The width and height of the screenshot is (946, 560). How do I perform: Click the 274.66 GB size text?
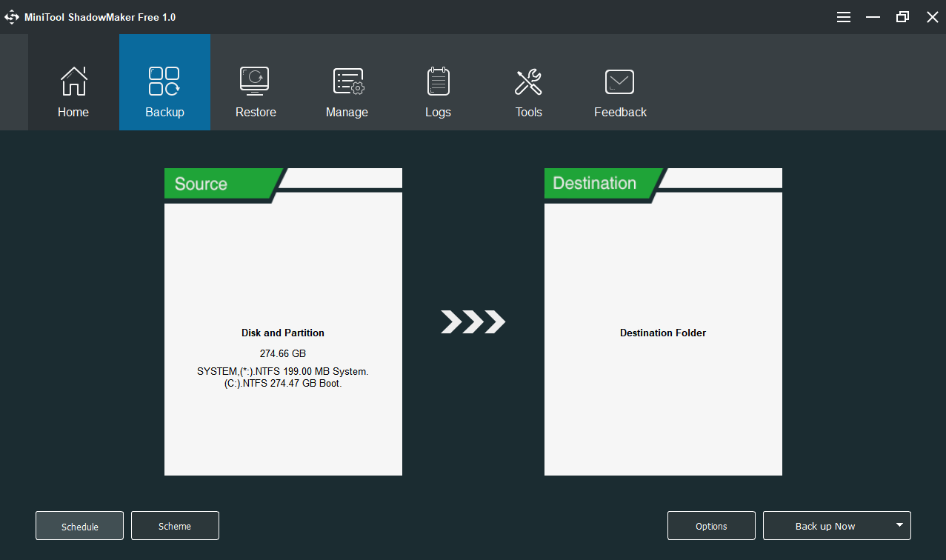[283, 353]
